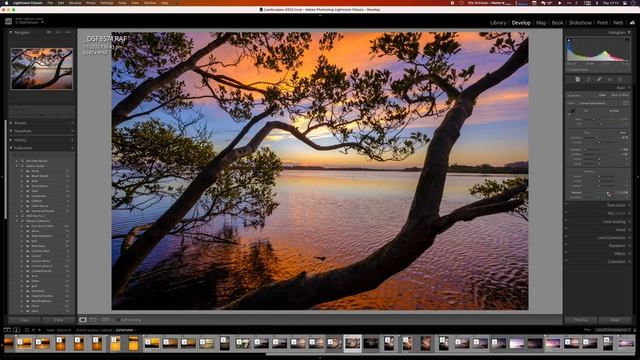Expand the Presets panel
This screenshot has height=360, width=640.
coord(11,123)
